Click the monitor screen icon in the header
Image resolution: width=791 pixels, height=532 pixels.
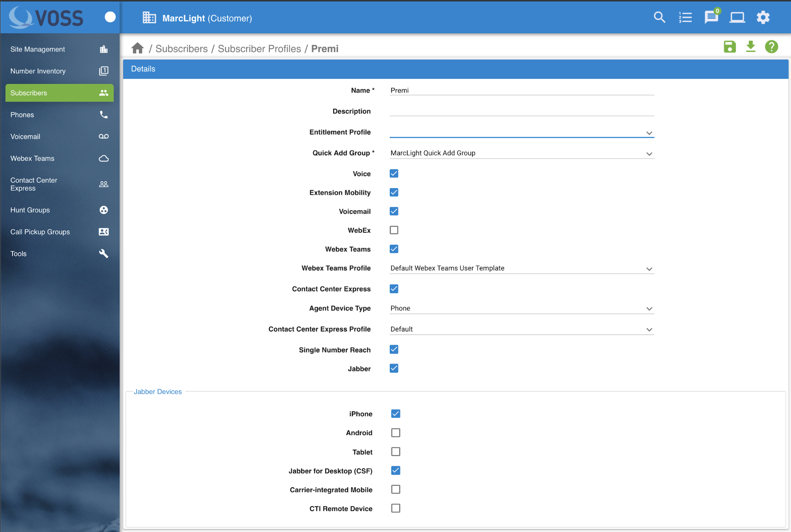737,17
